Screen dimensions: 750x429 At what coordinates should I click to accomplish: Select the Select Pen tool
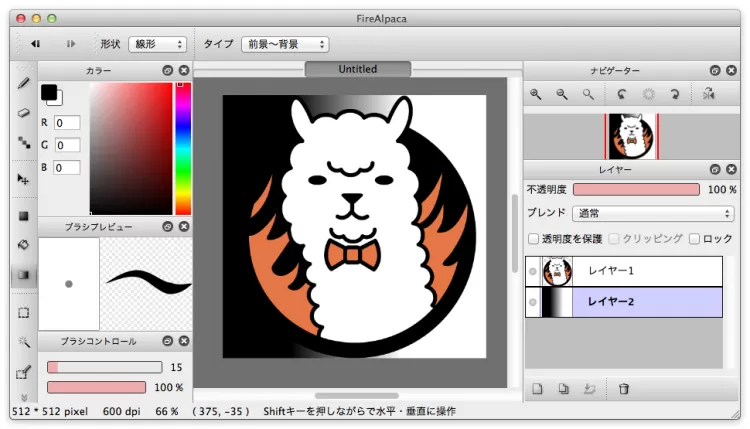[23, 372]
